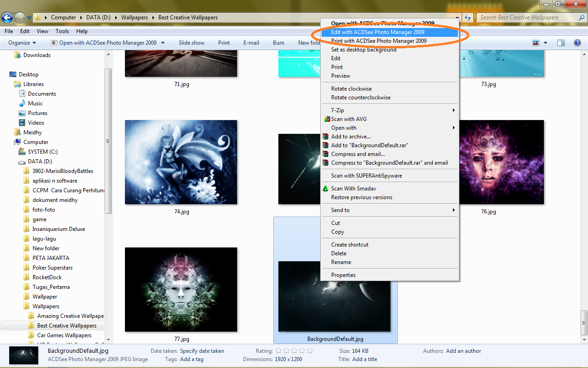Click the Documents library icon
Screen dimensions: 588x368
22,94
